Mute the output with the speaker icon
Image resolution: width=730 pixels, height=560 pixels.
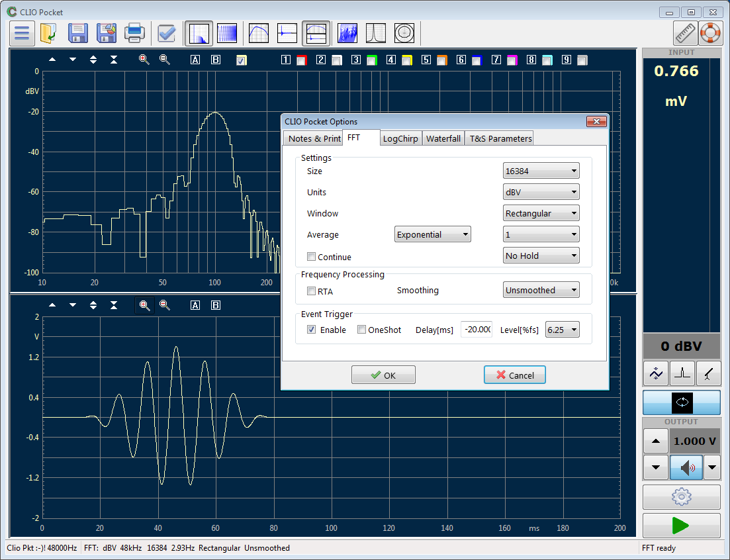[x=686, y=467]
